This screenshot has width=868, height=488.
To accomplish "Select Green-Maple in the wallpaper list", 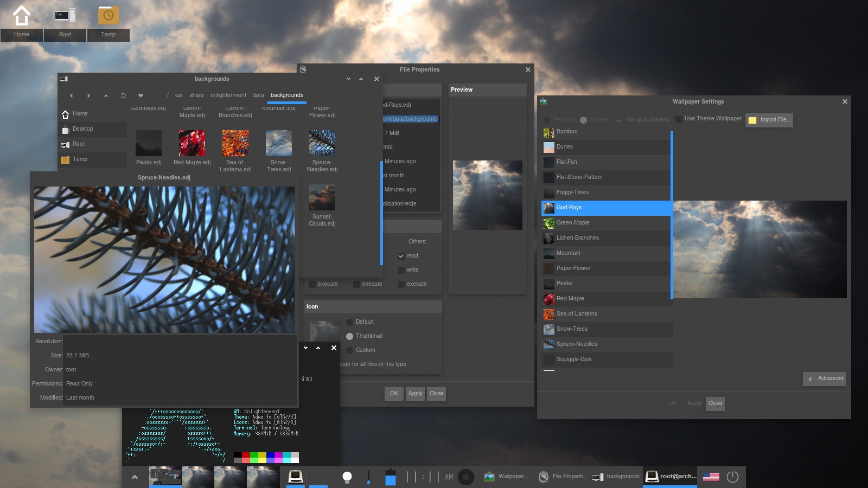I will (573, 223).
